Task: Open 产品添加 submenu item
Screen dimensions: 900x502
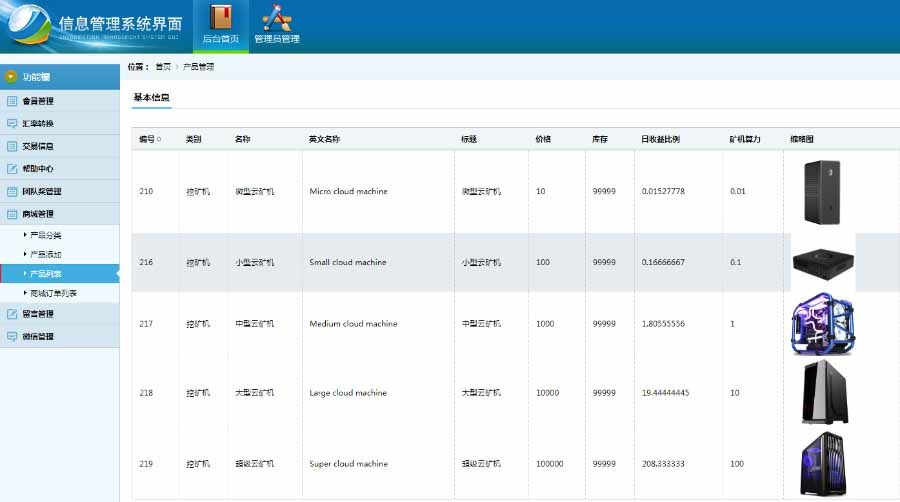Action: pyautogui.click(x=45, y=254)
